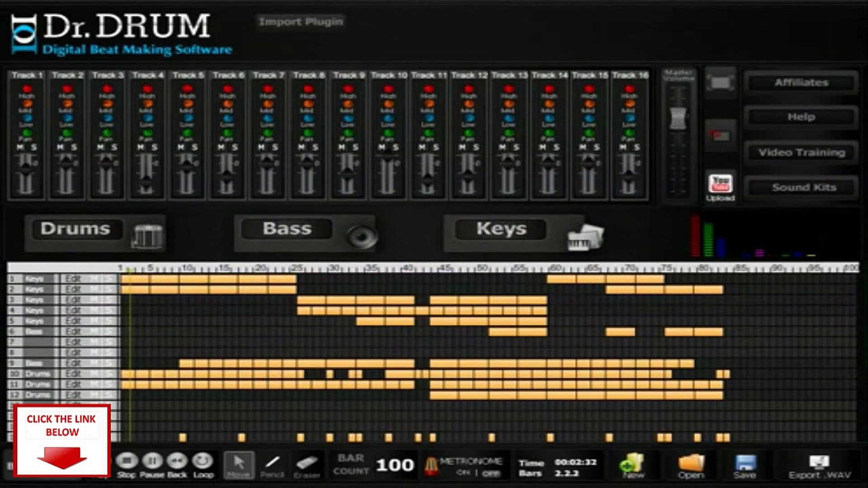Click Edit on sequencer row 12 Drums
Image resolution: width=868 pixels, height=488 pixels.
(x=73, y=395)
